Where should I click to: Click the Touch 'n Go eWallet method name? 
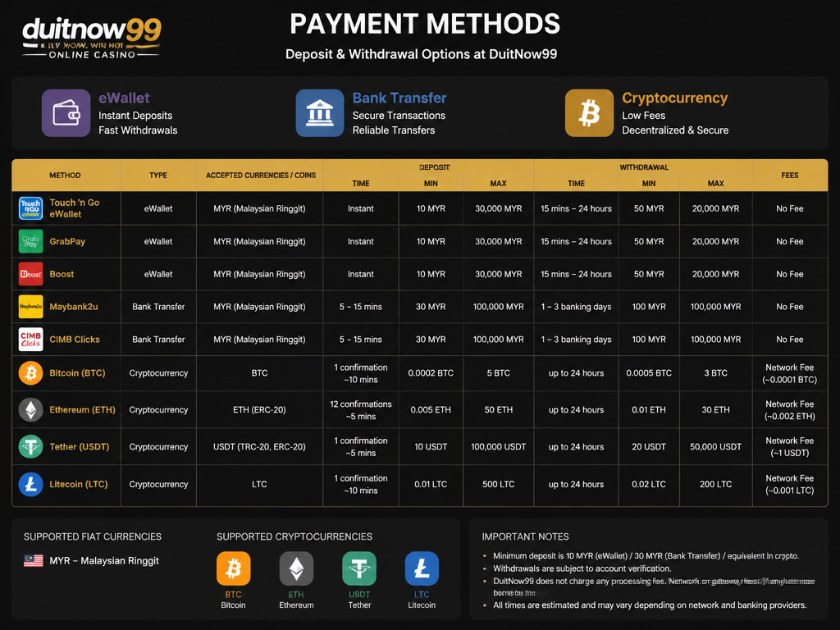pos(75,208)
